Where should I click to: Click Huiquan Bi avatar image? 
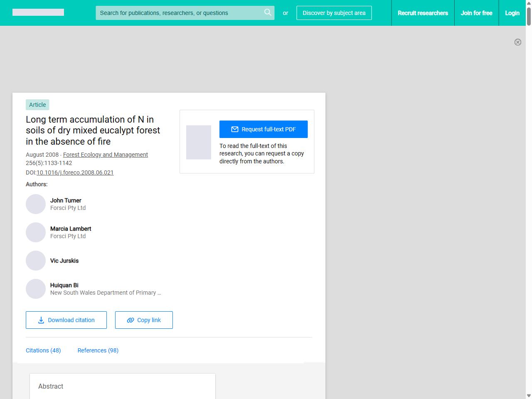[x=36, y=289]
